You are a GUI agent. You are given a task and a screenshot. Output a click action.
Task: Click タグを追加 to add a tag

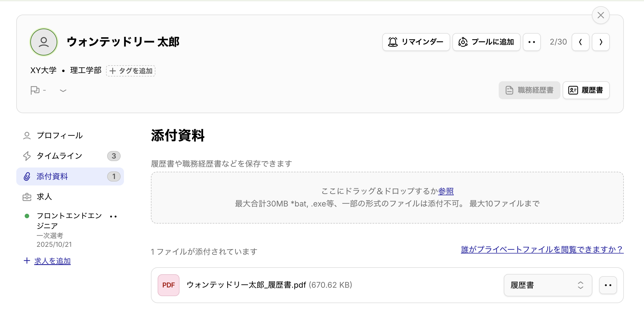click(x=131, y=71)
